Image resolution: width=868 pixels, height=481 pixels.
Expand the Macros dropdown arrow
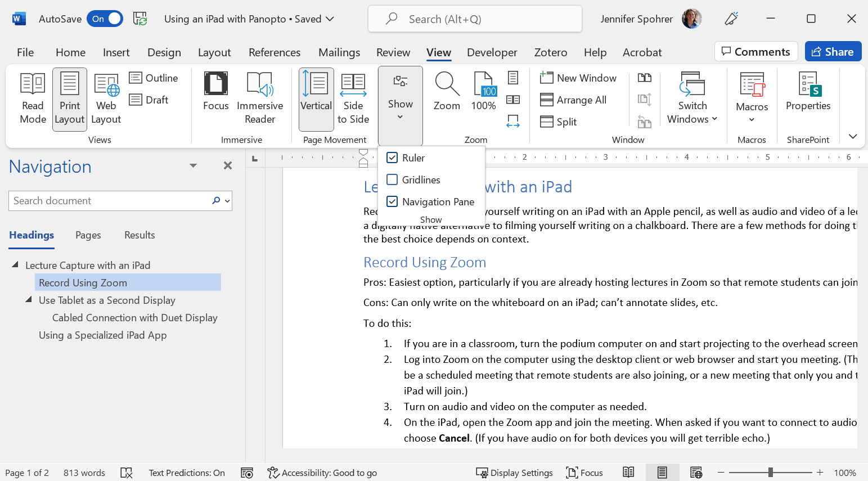click(x=752, y=119)
